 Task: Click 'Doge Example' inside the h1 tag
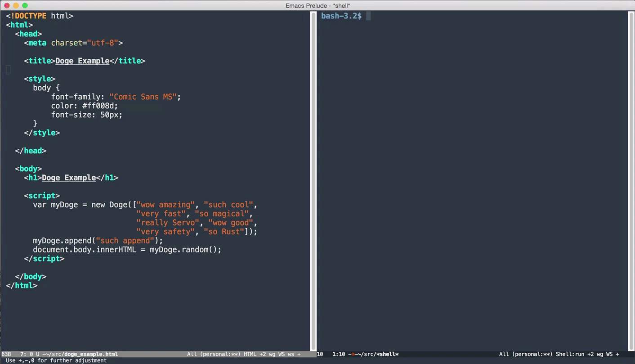click(69, 178)
